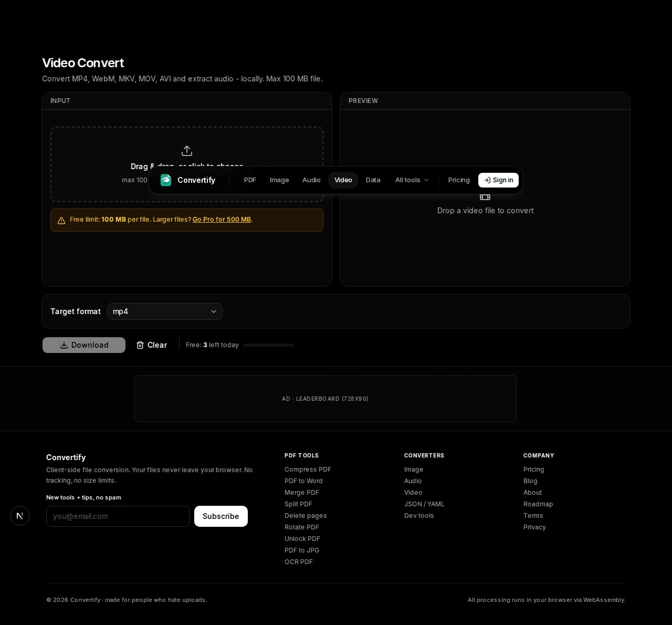Open the Video converters footer link
The height and width of the screenshot is (625, 672).
coord(413,493)
